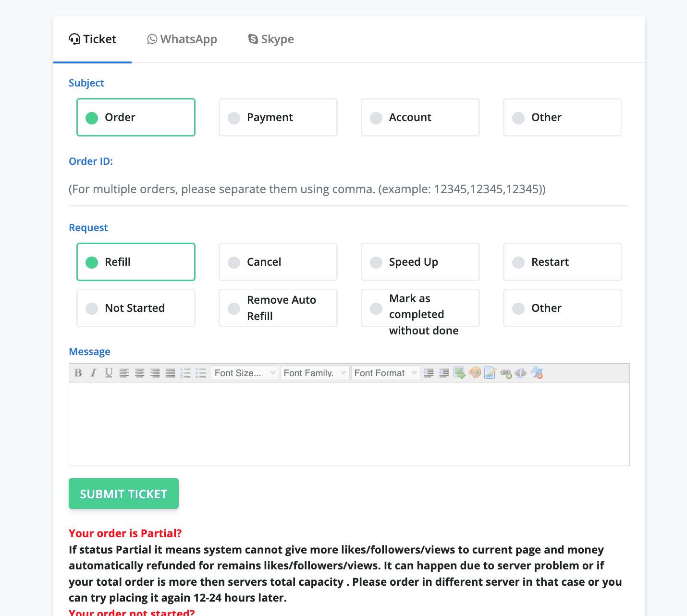
Task: Select Account as the subject
Action: pyautogui.click(x=420, y=117)
